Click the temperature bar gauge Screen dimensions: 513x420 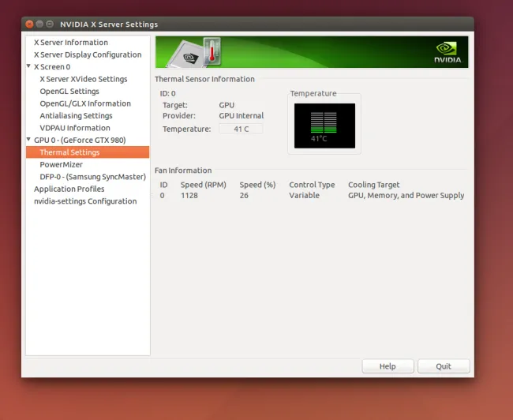coord(324,126)
